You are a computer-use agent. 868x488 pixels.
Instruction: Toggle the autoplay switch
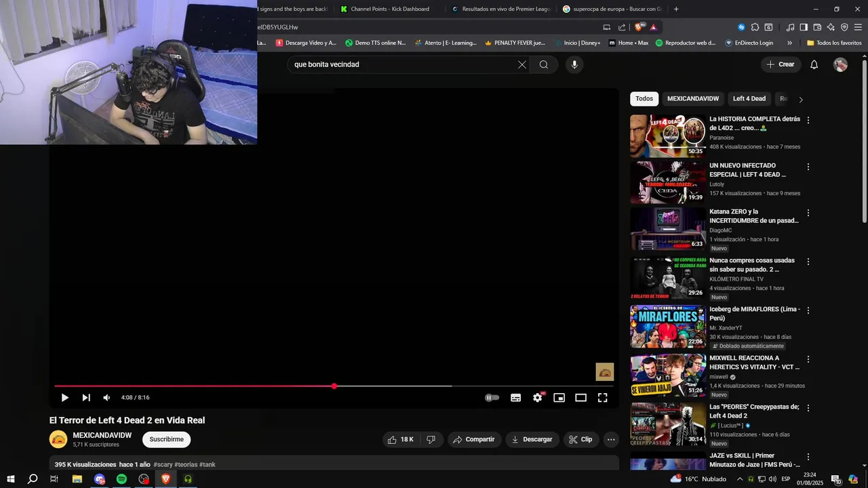coord(492,398)
